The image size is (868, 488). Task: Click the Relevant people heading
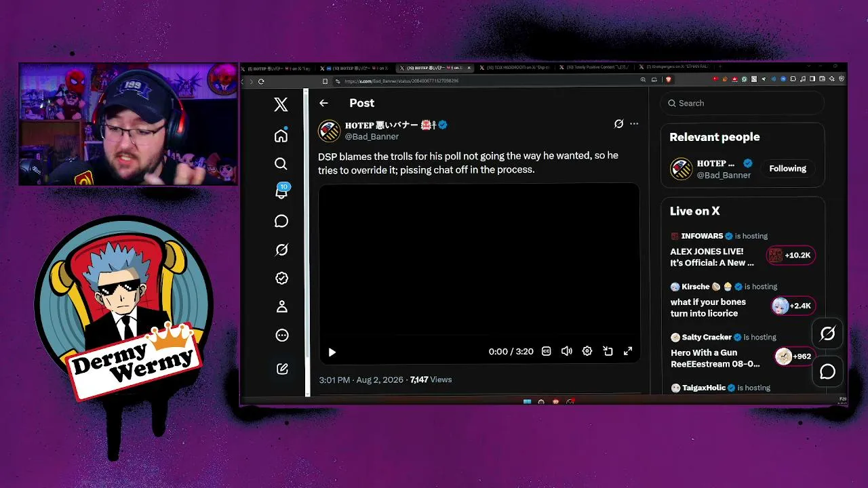click(714, 137)
